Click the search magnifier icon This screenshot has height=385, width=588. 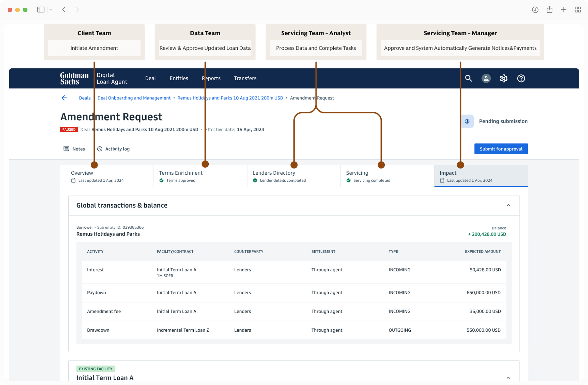[x=468, y=78]
